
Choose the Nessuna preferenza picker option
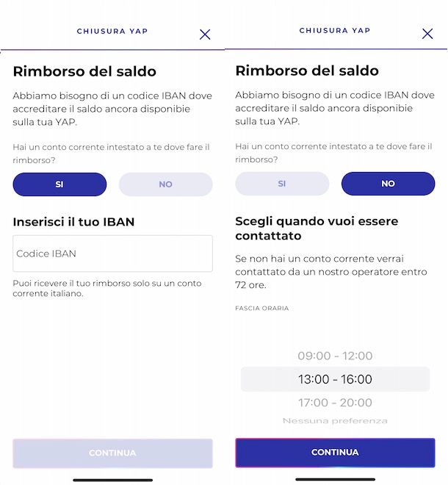pos(335,421)
